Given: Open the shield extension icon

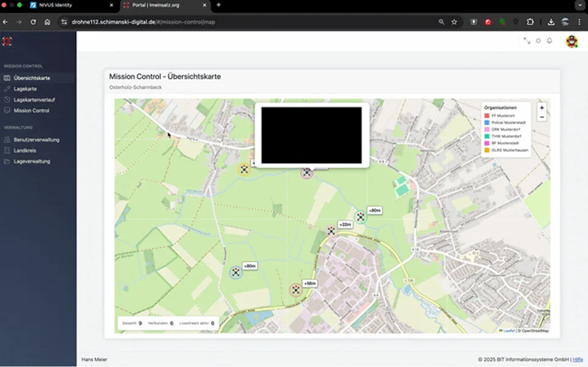Looking at the screenshot, I should [x=474, y=22].
